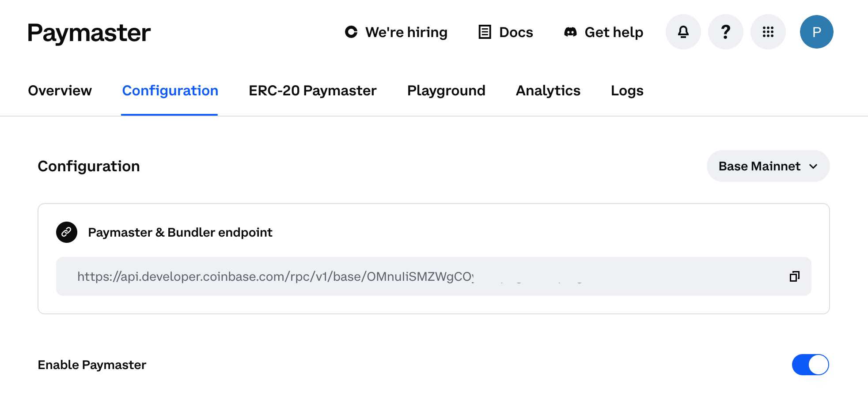The image size is (868, 396).
Task: Click the Enable Paymaster label
Action: click(x=92, y=365)
